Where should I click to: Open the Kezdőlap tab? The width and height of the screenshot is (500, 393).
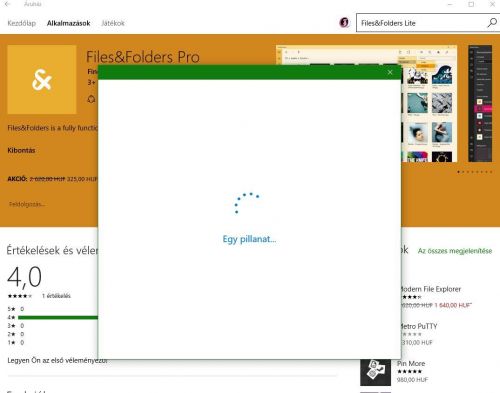(21, 23)
